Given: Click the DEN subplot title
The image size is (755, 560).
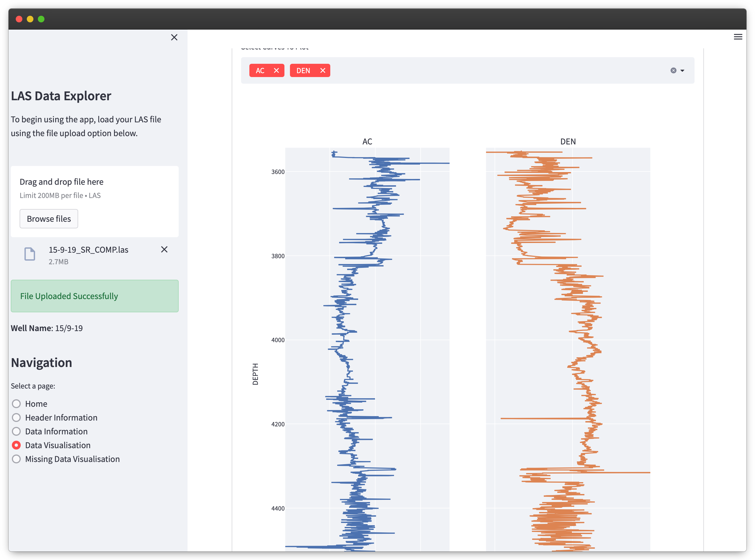Looking at the screenshot, I should (568, 141).
